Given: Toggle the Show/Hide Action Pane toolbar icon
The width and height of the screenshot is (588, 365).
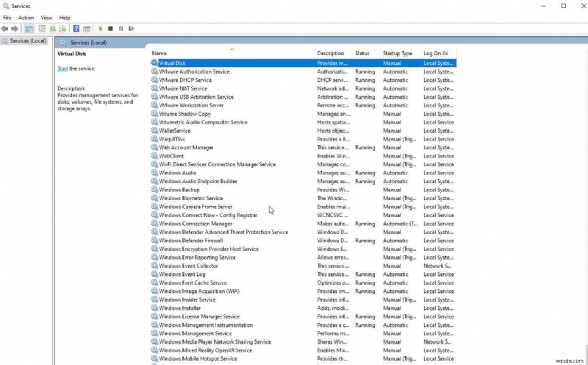Looking at the screenshot, I should point(87,29).
